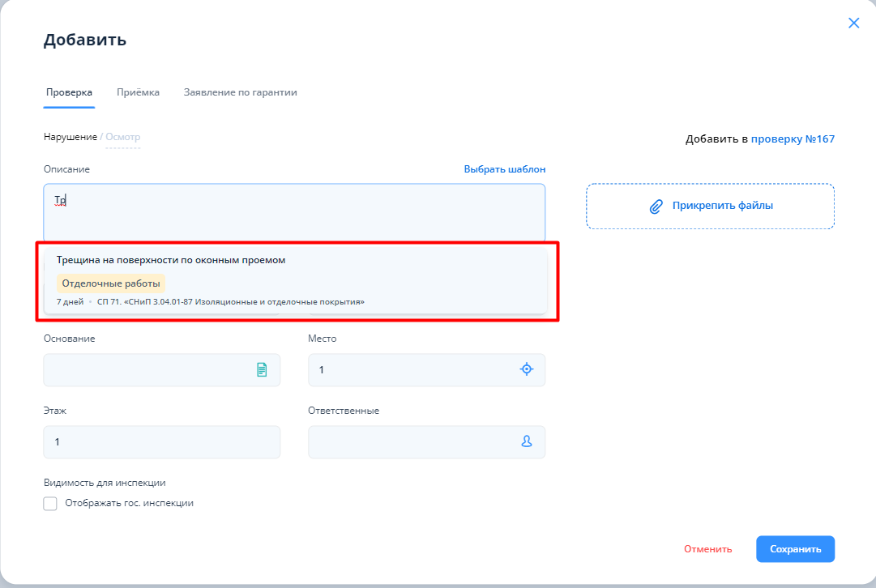Click Отменить to cancel the form
Screen dimensions: 876x588
(707, 549)
